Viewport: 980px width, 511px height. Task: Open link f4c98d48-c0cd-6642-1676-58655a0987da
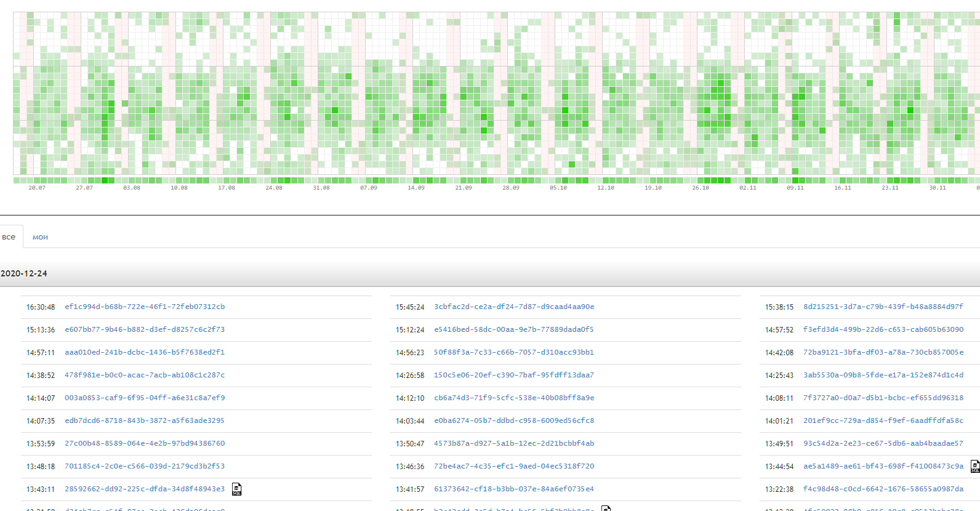883,489
